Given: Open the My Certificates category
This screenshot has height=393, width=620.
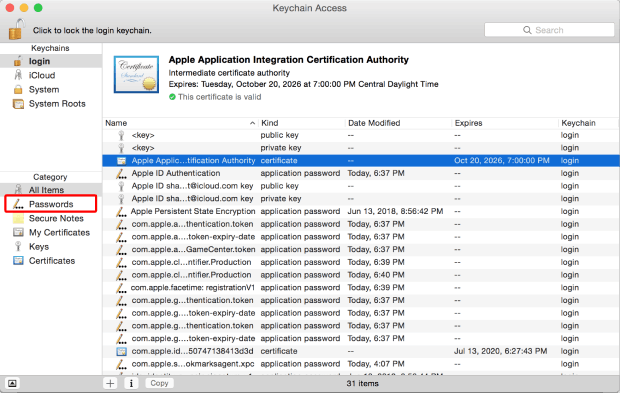Looking at the screenshot, I should (x=51, y=232).
